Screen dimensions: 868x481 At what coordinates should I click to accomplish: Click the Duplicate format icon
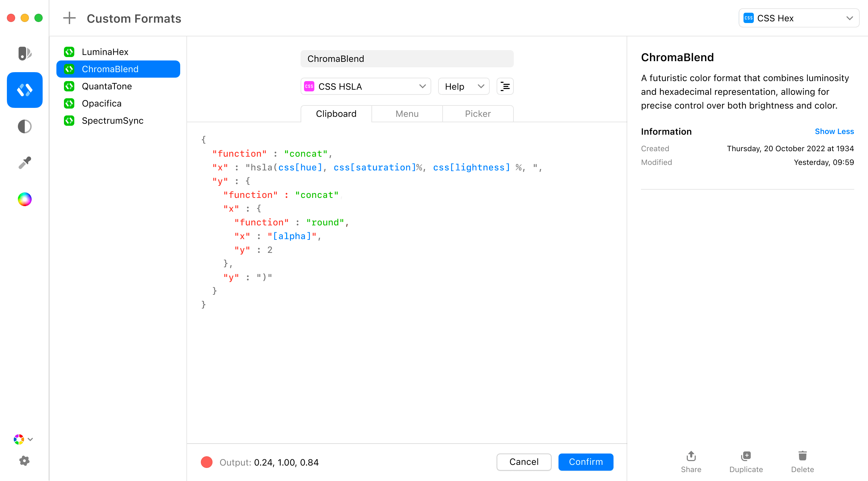coord(746,462)
